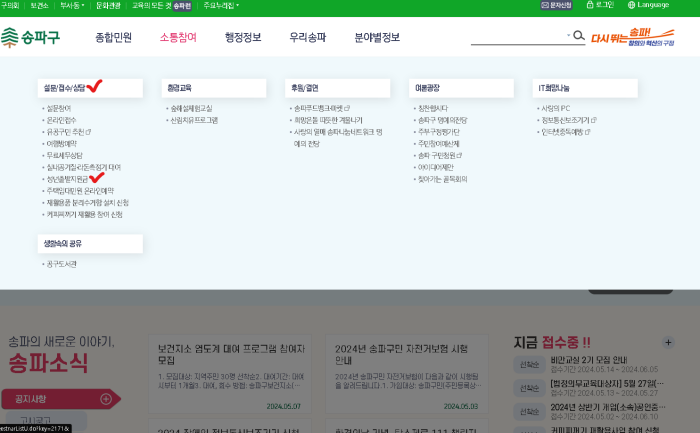Open the 송파푸드뱅크마켓 external link
Screen dimensions: 700x433
[x=322, y=108]
